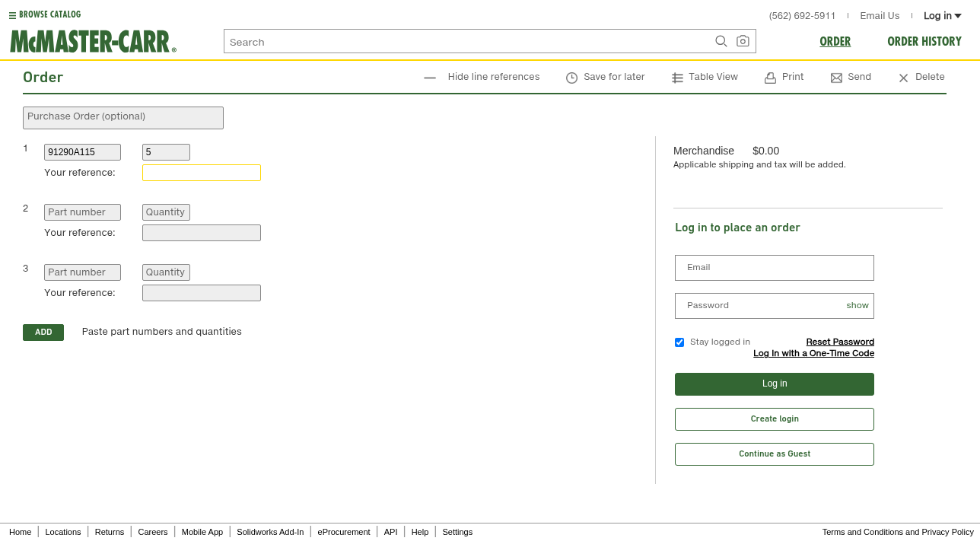980x541 pixels.
Task: Open Settings footer link
Action: [x=457, y=532]
